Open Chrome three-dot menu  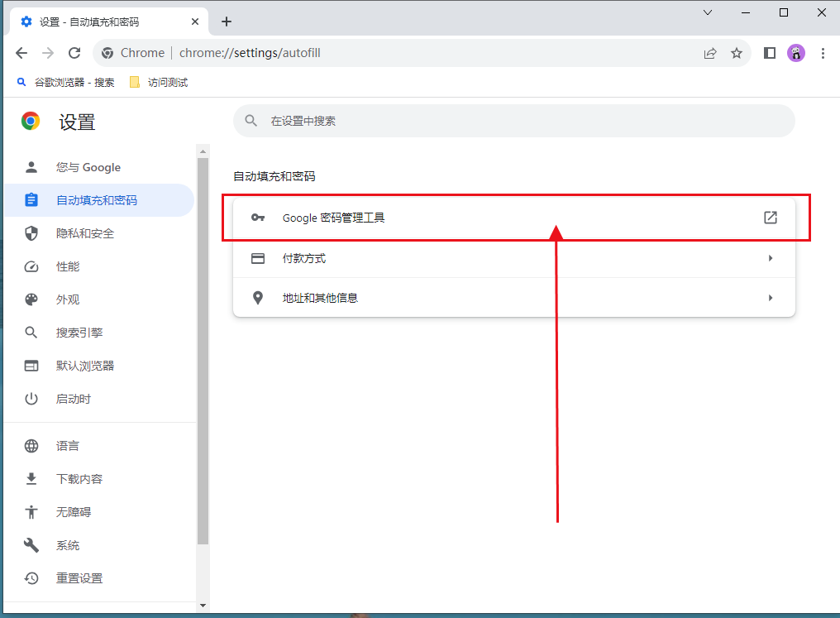[x=823, y=53]
